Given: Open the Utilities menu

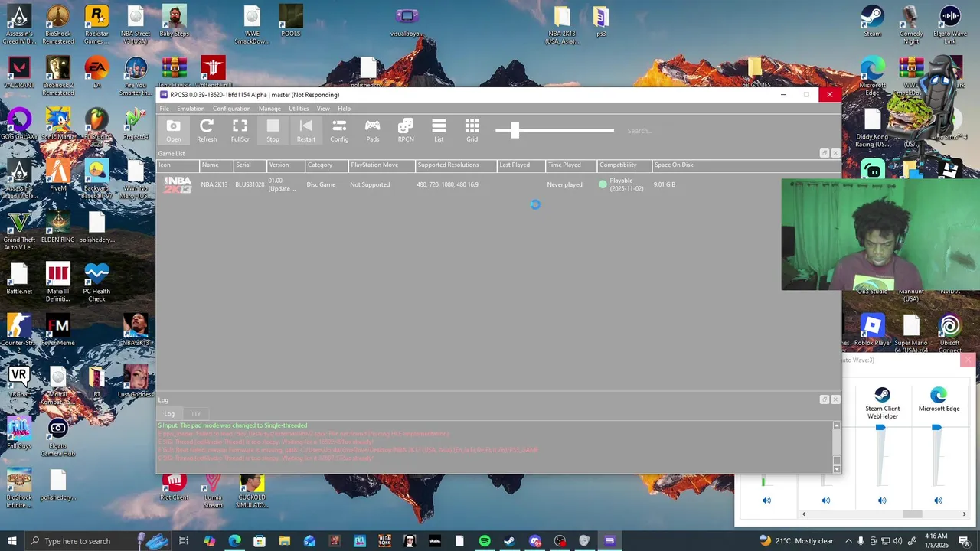Looking at the screenshot, I should [x=299, y=109].
